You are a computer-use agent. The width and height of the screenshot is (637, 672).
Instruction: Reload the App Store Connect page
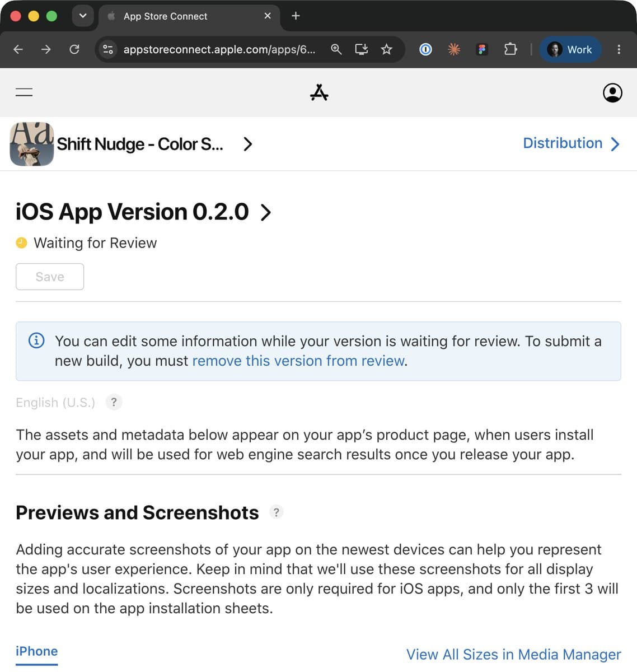74,49
